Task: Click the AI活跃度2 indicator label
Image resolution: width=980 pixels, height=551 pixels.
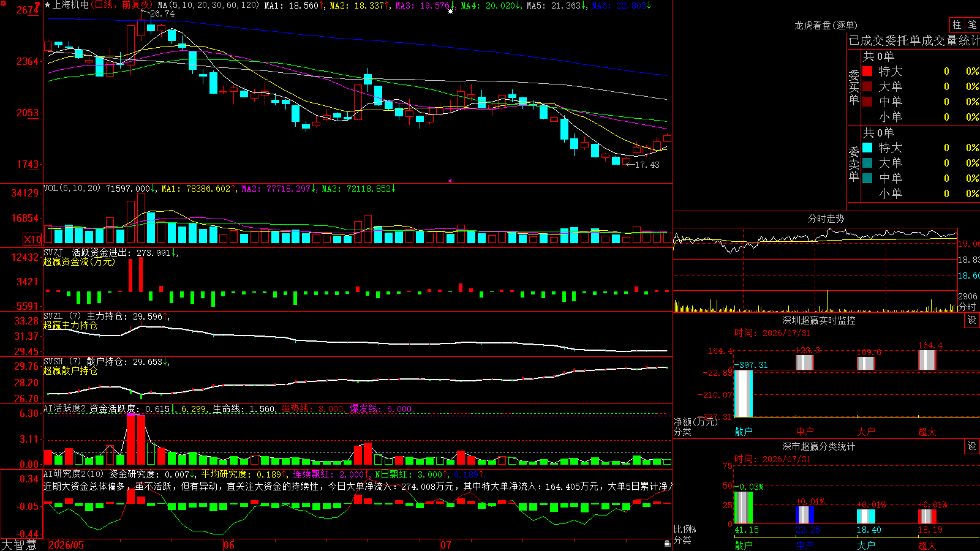Action: coord(65,408)
